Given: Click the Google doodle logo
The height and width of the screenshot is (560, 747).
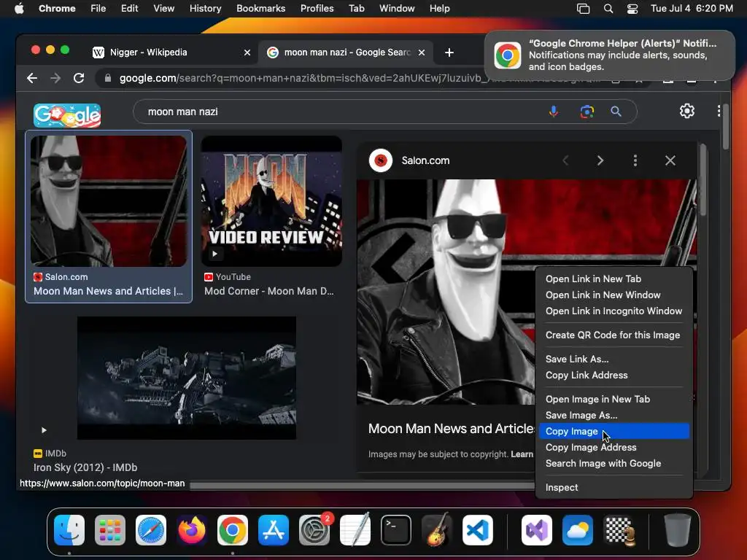Looking at the screenshot, I should tap(67, 115).
